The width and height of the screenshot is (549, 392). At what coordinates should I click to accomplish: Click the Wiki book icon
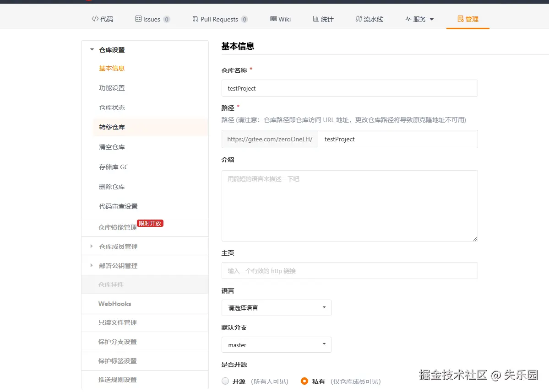coord(273,19)
